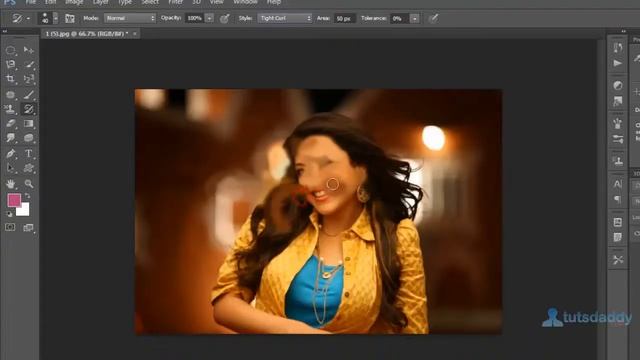
Task: Select the Quick Selection tool
Action: coord(29,64)
